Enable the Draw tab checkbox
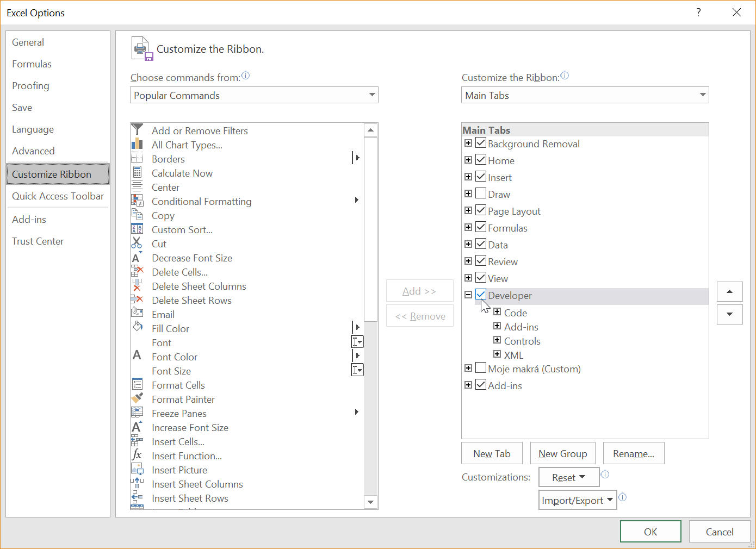756x549 pixels. coord(481,194)
